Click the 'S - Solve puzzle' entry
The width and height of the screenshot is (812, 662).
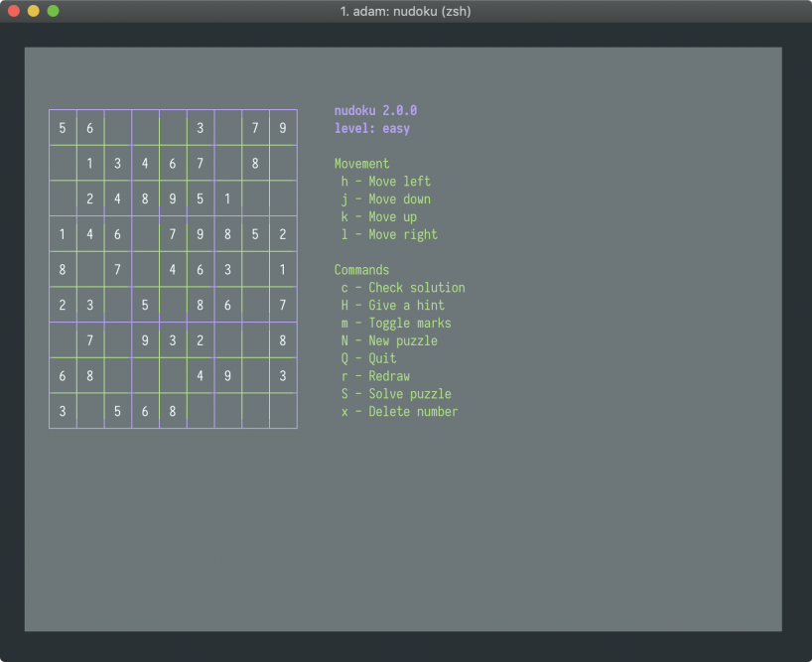point(396,394)
